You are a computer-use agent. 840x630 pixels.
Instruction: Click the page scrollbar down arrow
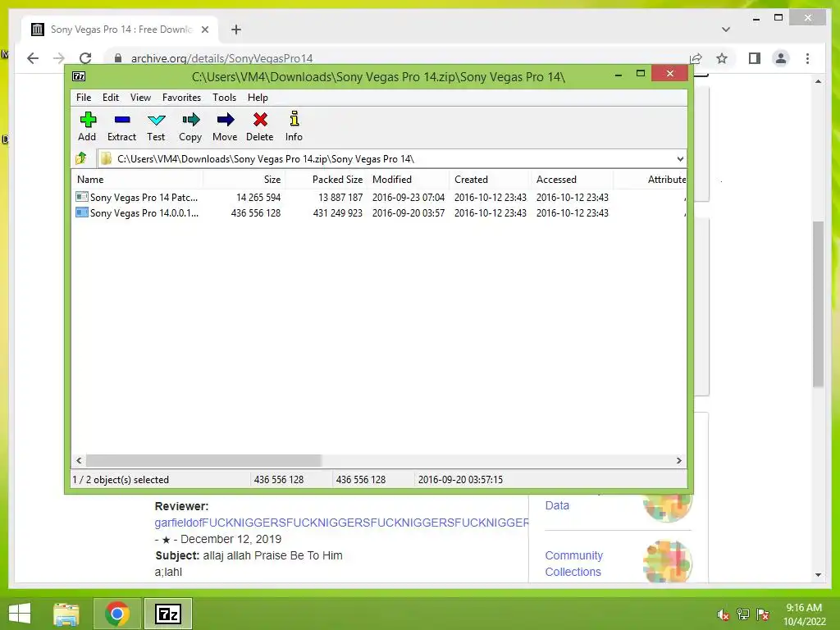[x=818, y=575]
